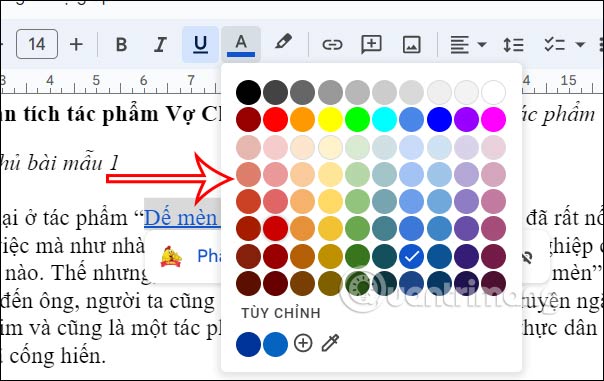Viewport: 604px width, 381px height.
Task: Choose the dark red berry swatch
Action: pos(248,120)
